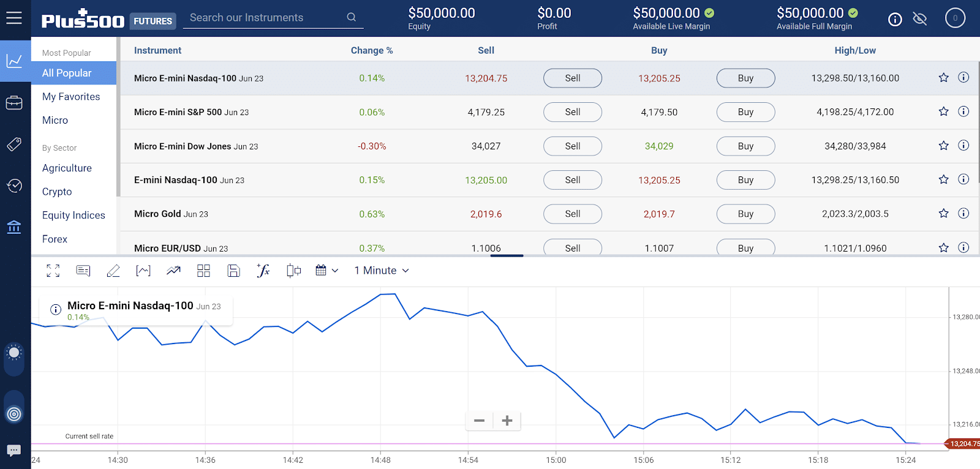Buy Micro E-mini S&P 500

coord(745,112)
